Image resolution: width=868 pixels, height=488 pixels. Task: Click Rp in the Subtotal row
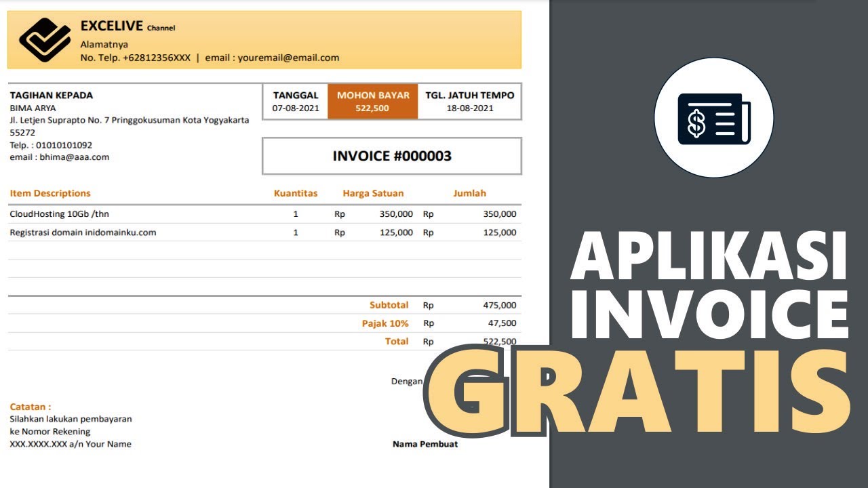[429, 306]
